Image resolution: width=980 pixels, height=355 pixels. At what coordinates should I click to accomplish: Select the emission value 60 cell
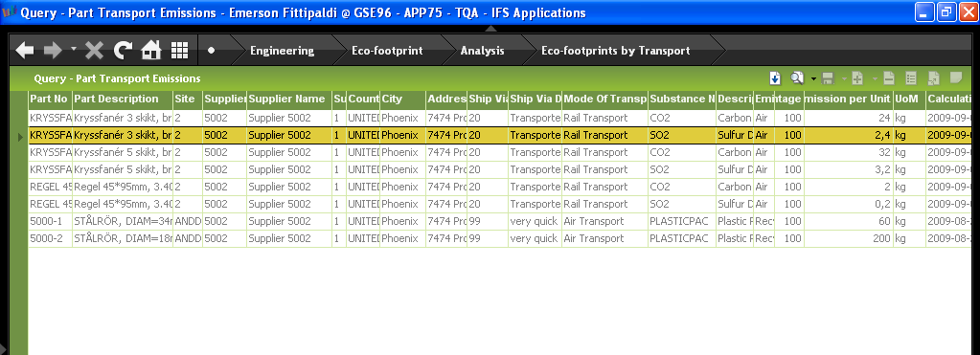click(x=848, y=221)
